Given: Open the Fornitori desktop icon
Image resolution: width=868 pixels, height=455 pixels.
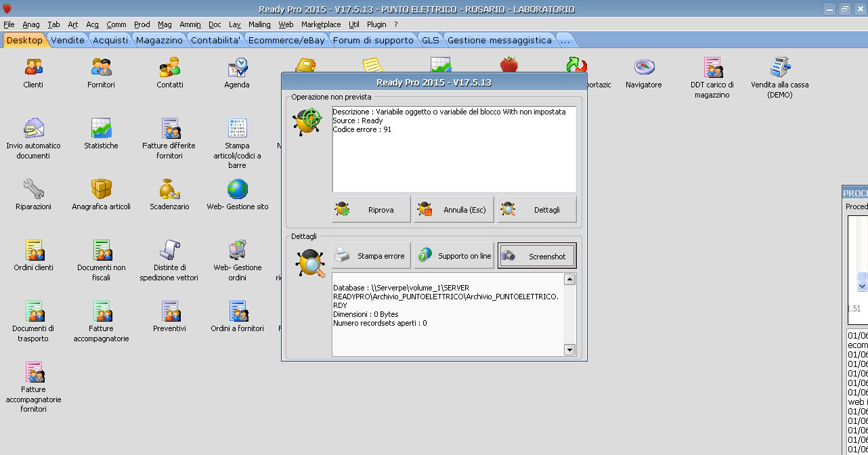Looking at the screenshot, I should coord(101,68).
